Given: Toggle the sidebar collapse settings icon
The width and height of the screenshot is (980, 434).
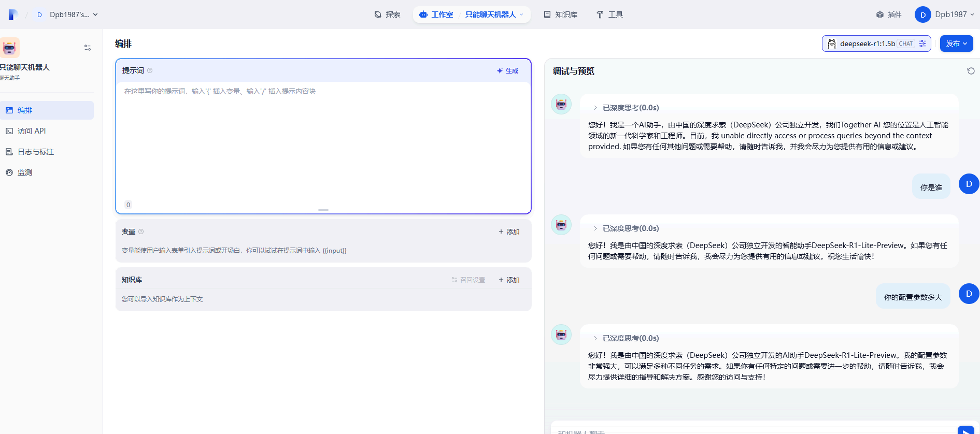Looking at the screenshot, I should pos(88,48).
